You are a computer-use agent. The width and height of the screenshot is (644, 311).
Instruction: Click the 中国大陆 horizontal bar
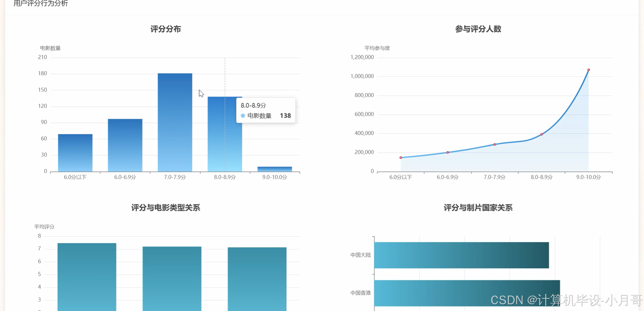click(x=462, y=255)
